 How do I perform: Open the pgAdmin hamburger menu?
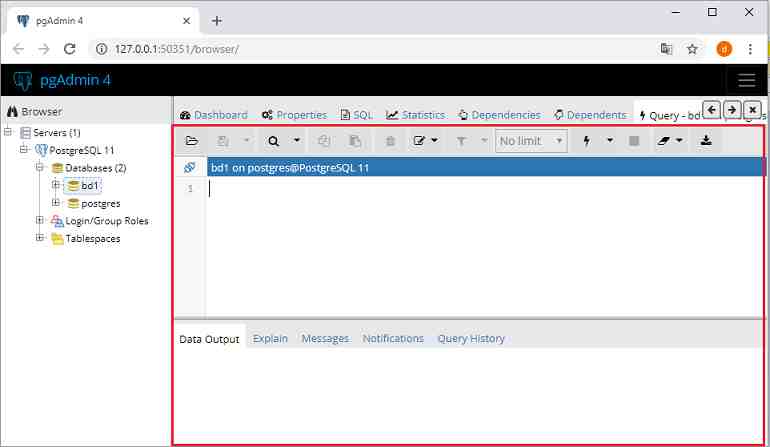[746, 80]
